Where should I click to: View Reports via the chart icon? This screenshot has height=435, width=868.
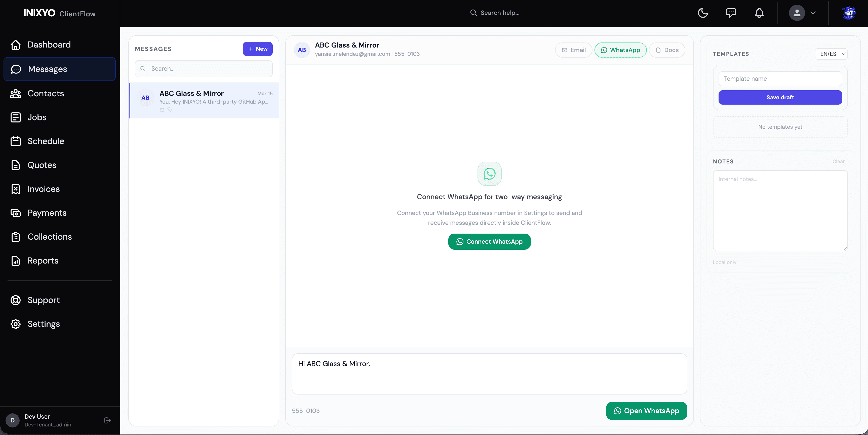pyautogui.click(x=16, y=260)
